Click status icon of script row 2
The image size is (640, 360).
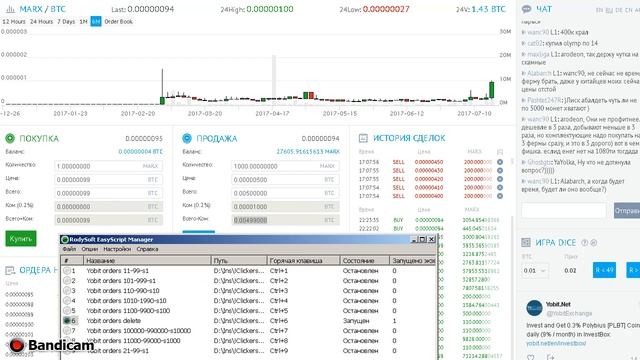click(67, 281)
